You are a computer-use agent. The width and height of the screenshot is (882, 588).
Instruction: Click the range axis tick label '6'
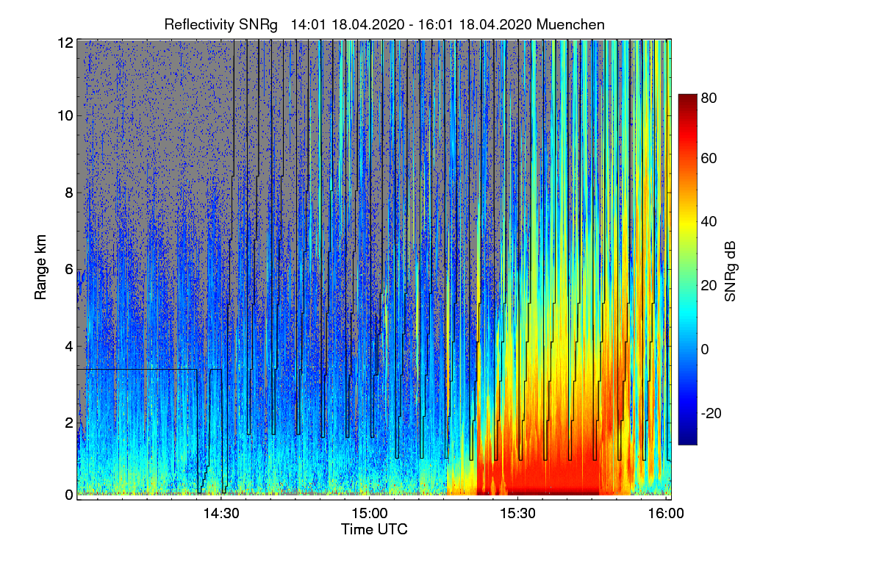(x=68, y=270)
